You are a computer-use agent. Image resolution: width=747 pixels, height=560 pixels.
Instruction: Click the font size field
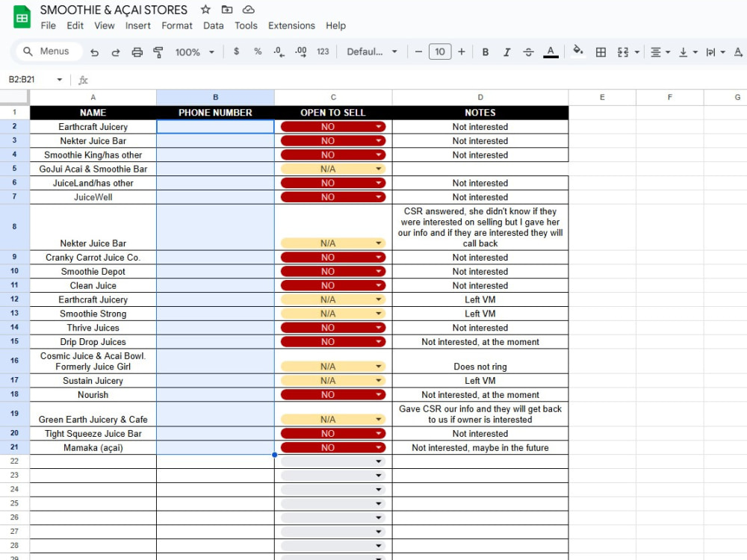click(440, 52)
